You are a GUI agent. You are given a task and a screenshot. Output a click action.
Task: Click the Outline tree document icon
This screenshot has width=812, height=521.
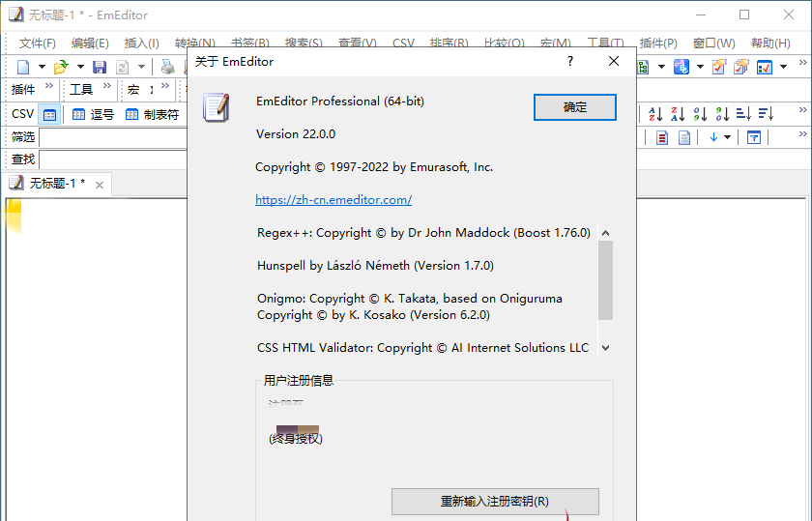[x=643, y=67]
